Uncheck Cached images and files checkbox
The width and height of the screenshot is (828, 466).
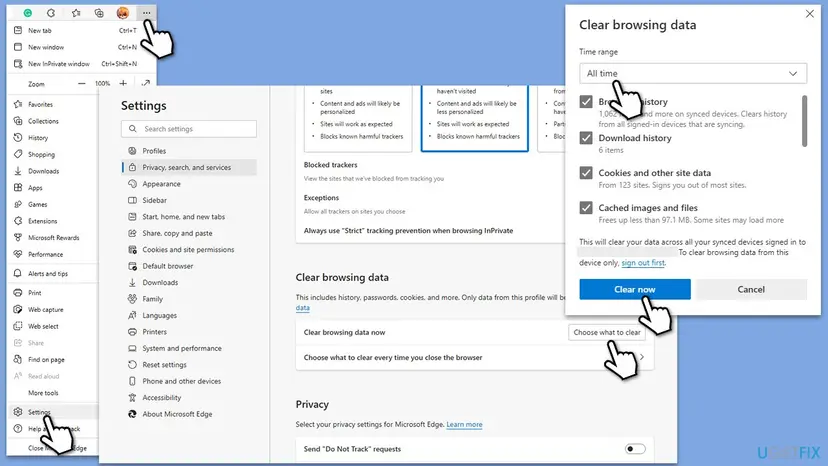(x=586, y=208)
